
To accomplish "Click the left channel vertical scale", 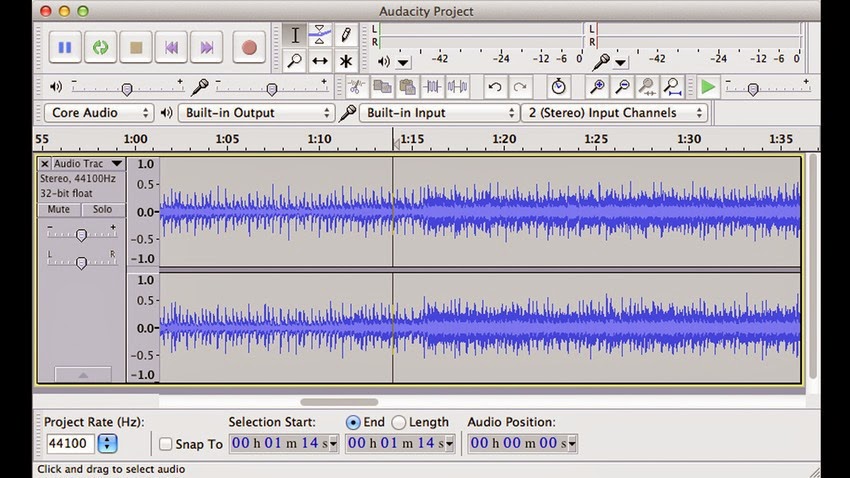I will [x=143, y=212].
